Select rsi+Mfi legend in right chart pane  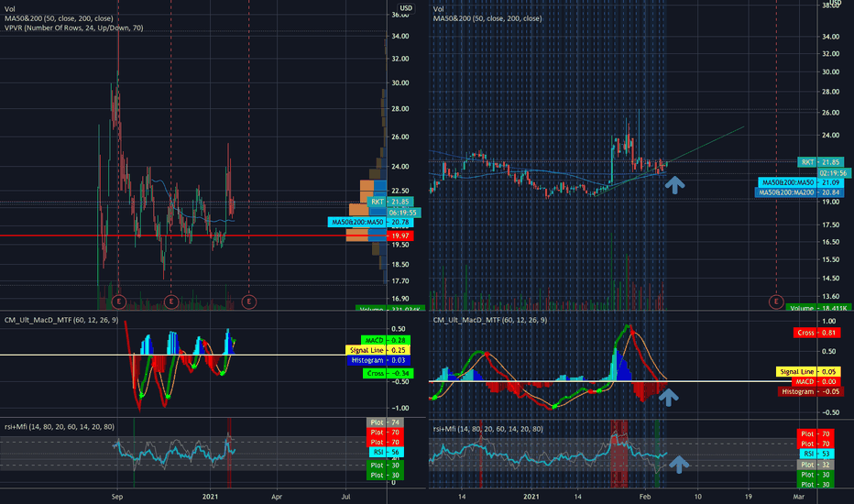click(488, 429)
